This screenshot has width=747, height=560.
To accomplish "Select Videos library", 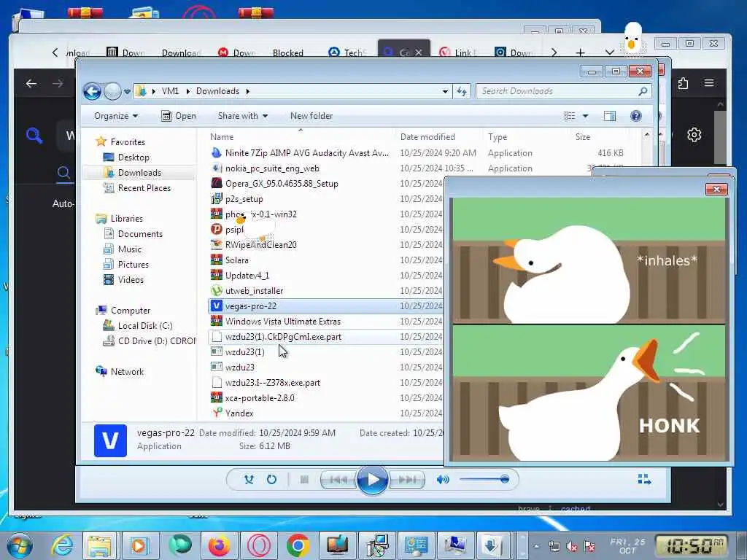I will tap(131, 279).
